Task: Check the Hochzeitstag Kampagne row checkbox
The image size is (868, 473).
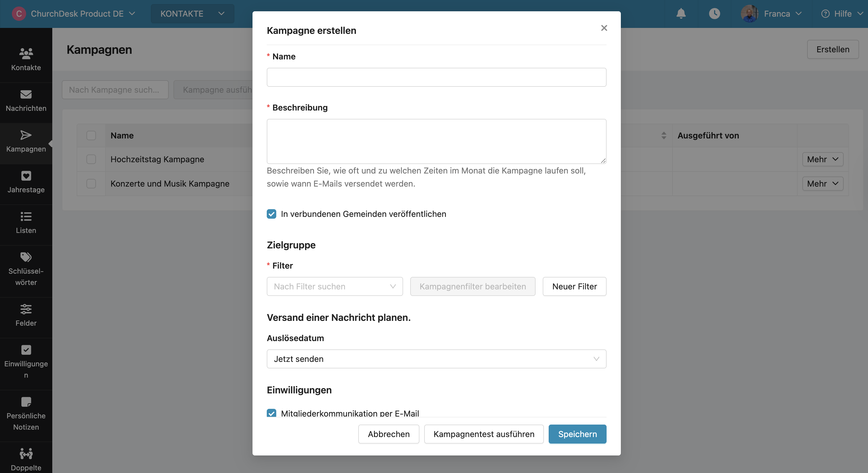Action: [91, 159]
